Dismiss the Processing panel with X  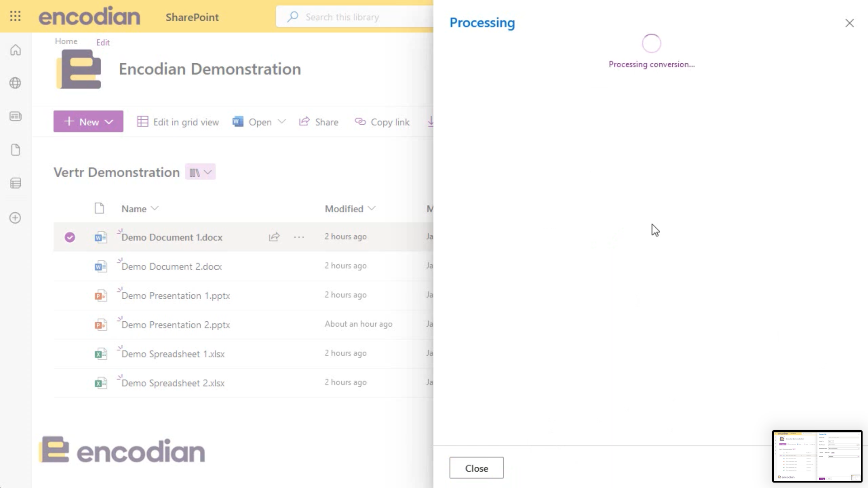coord(849,23)
